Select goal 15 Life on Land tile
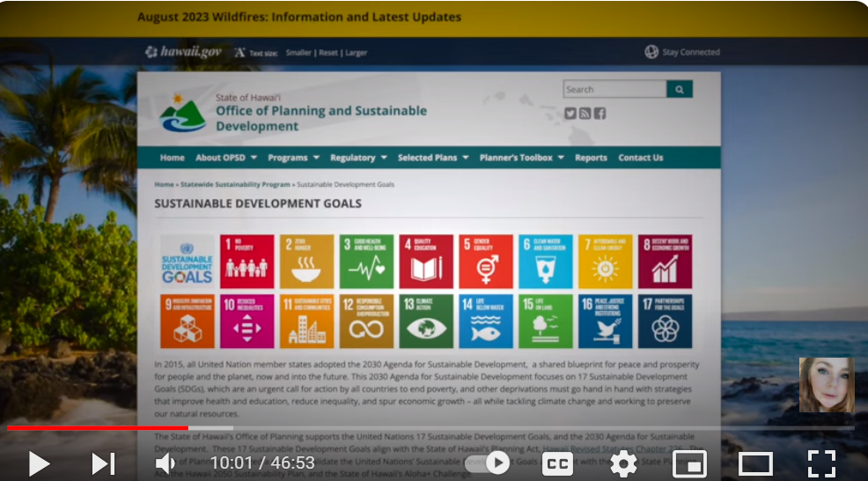 coord(546,322)
